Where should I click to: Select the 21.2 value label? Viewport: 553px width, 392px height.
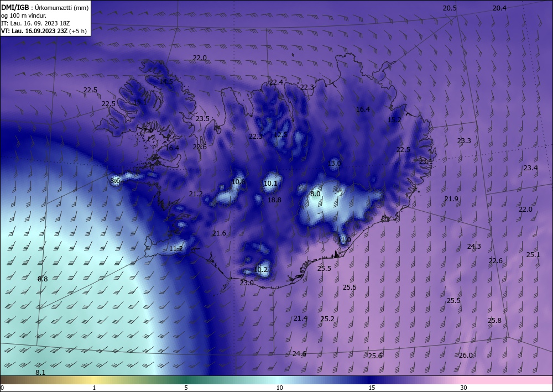pyautogui.click(x=196, y=194)
